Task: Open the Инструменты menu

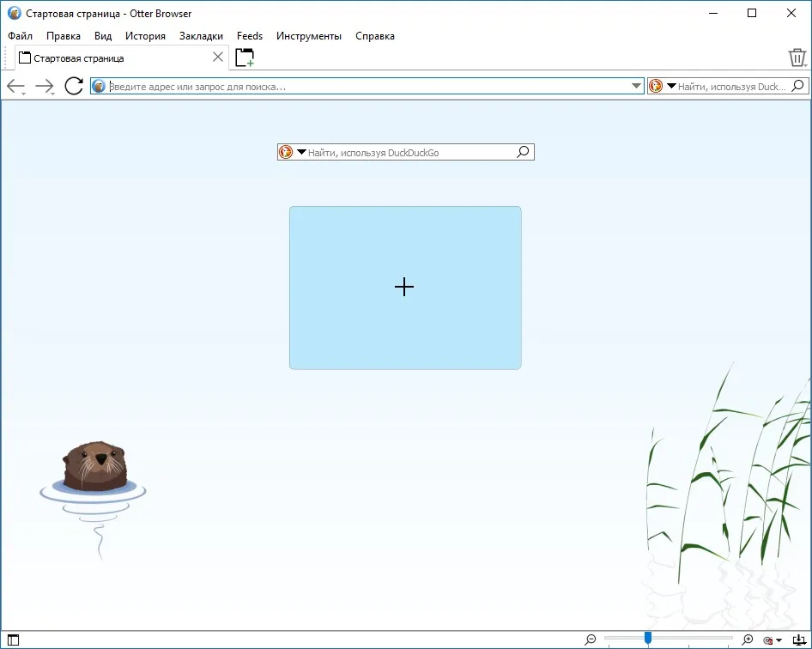Action: pos(309,36)
